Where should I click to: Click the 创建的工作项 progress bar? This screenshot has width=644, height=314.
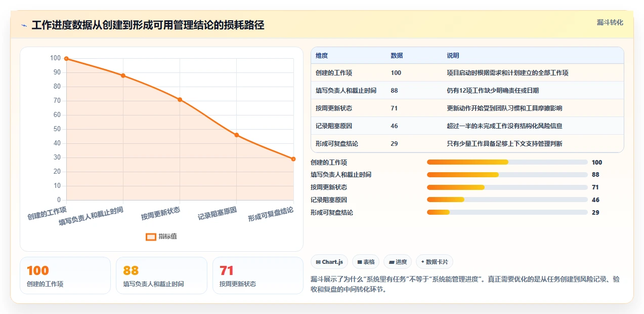tap(507, 162)
